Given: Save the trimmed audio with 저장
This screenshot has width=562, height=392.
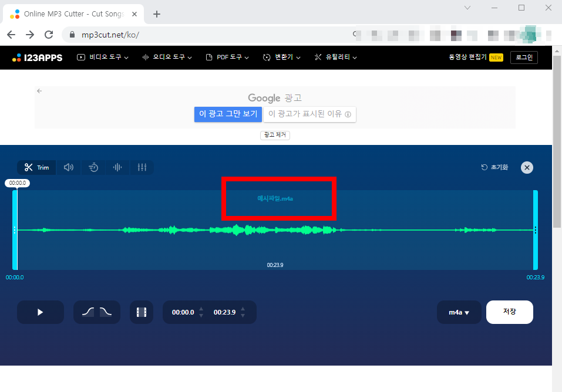Looking at the screenshot, I should (509, 312).
